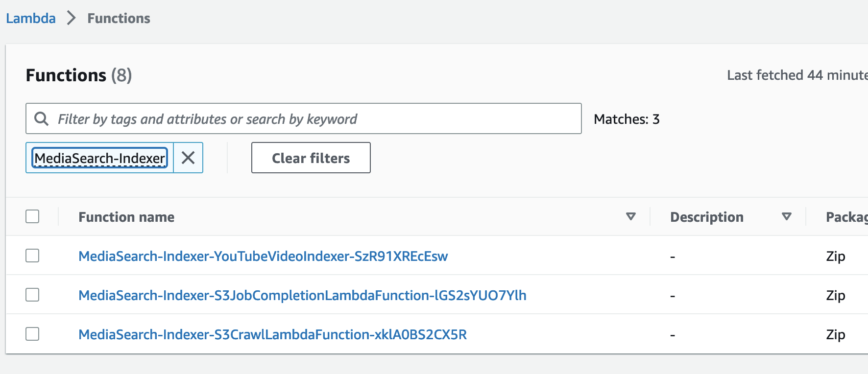Sort by Function name column arrow
Viewport: 868px width, 374px height.
(631, 216)
